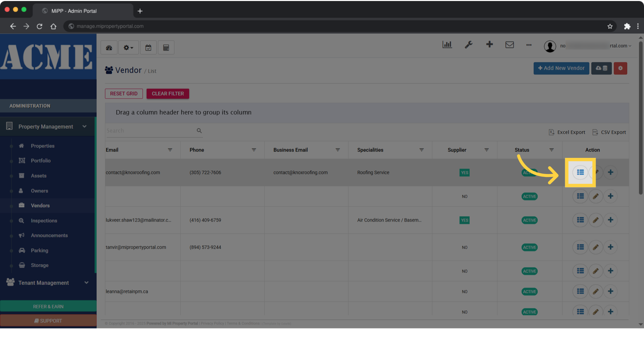Click the calculator icon in top toolbar
Screen dimensions: 644x362
pyautogui.click(x=166, y=48)
